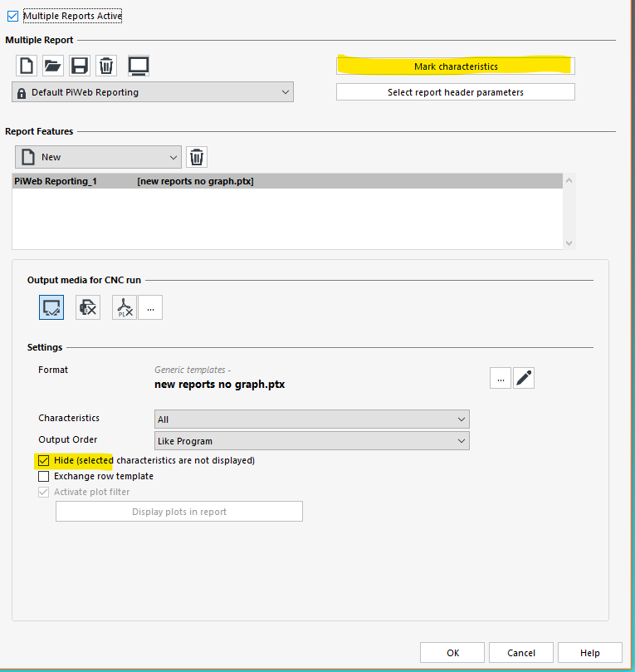The height and width of the screenshot is (672, 635).
Task: Open the Output Order dropdown
Action: coord(311,440)
